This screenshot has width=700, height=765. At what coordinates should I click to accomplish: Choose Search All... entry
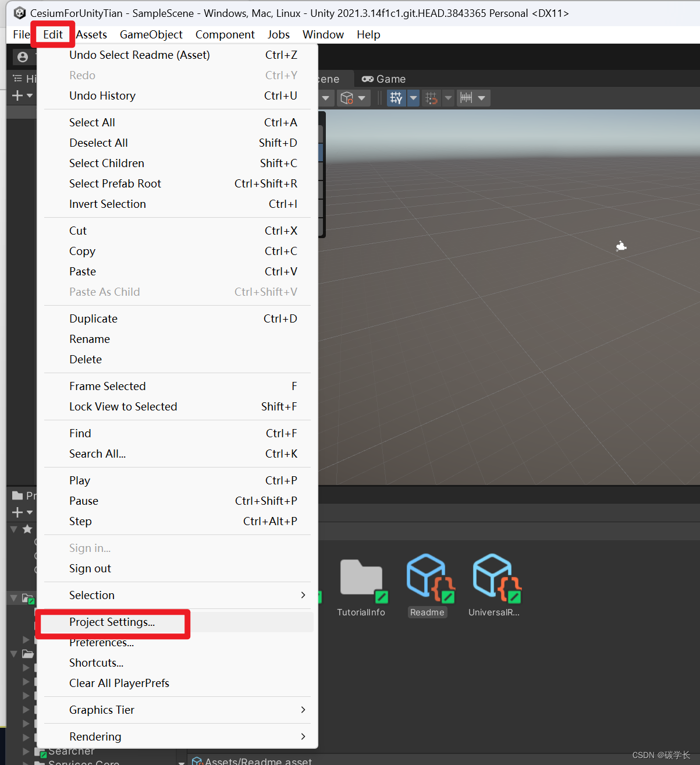pyautogui.click(x=177, y=454)
